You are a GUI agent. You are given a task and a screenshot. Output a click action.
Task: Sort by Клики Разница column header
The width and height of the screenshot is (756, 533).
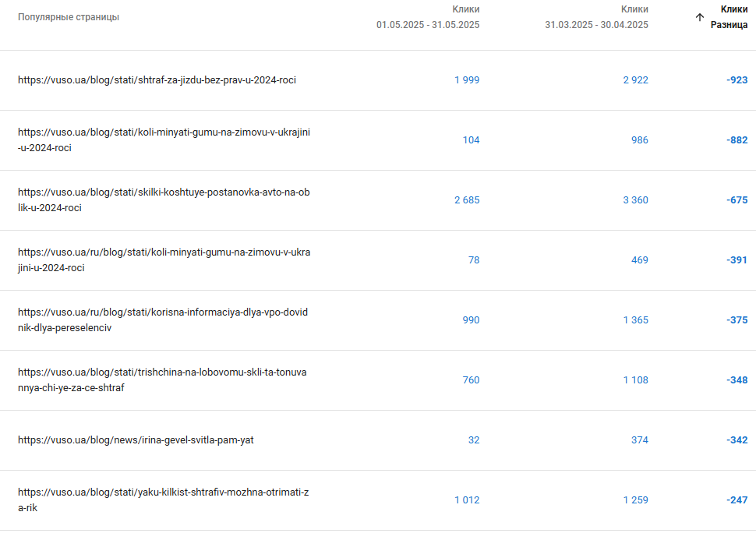729,17
